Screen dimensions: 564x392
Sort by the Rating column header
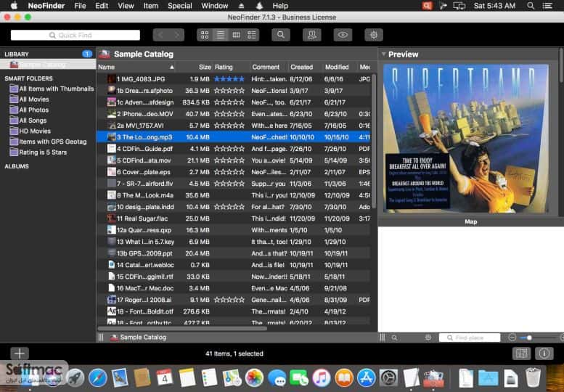point(232,67)
